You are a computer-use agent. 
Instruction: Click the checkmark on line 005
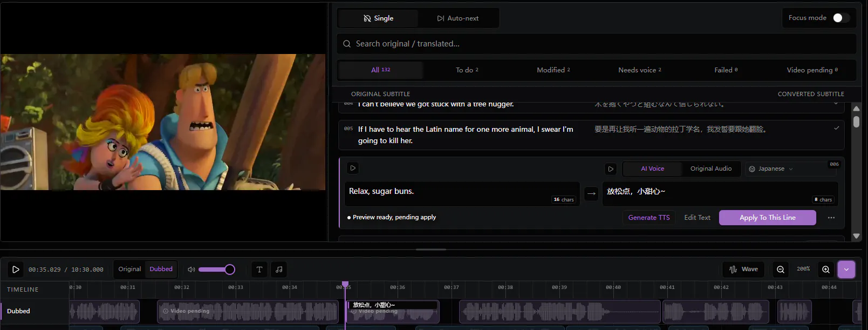(x=837, y=129)
